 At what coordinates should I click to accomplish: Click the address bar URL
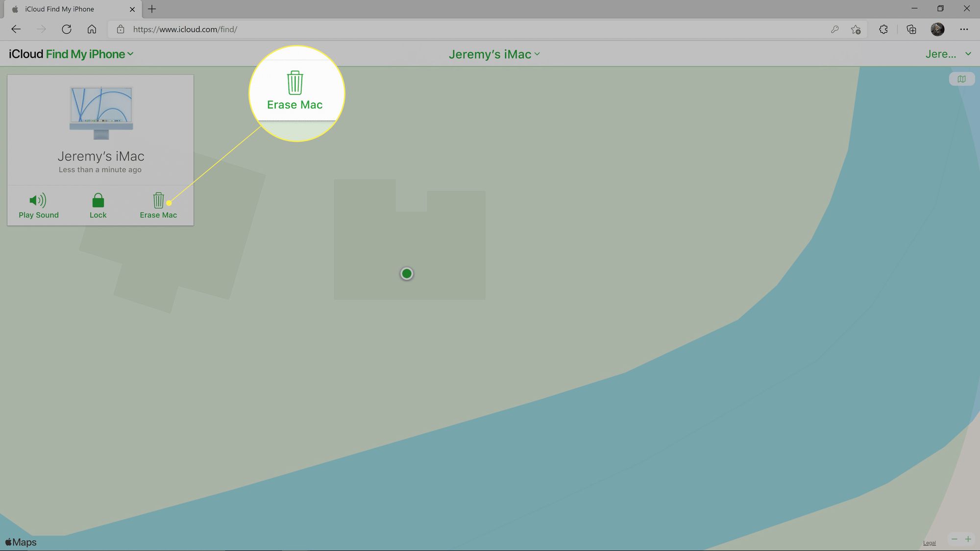pyautogui.click(x=185, y=29)
